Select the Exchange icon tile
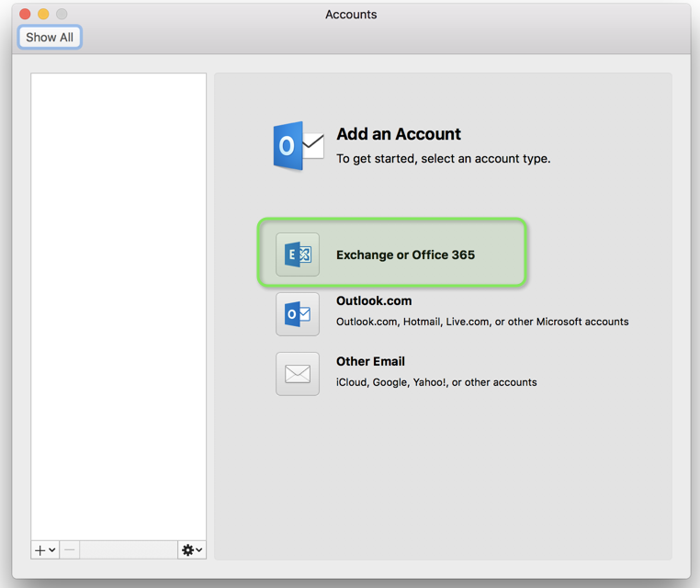700x588 pixels. tap(298, 254)
